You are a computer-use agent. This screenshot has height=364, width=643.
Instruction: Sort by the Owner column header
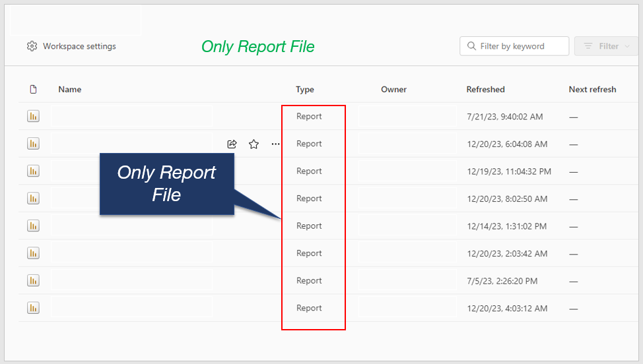(393, 89)
